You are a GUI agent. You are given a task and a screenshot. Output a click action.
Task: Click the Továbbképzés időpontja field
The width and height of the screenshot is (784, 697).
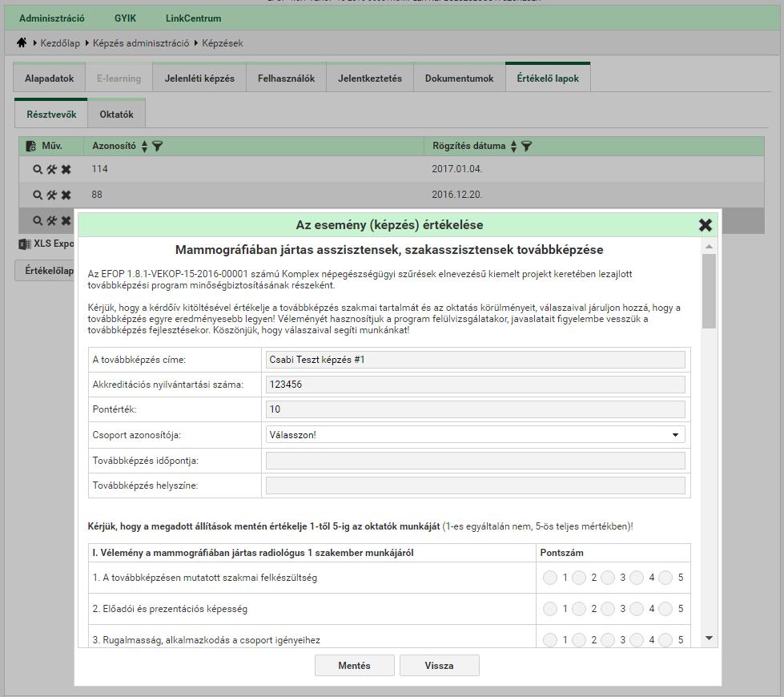475,461
